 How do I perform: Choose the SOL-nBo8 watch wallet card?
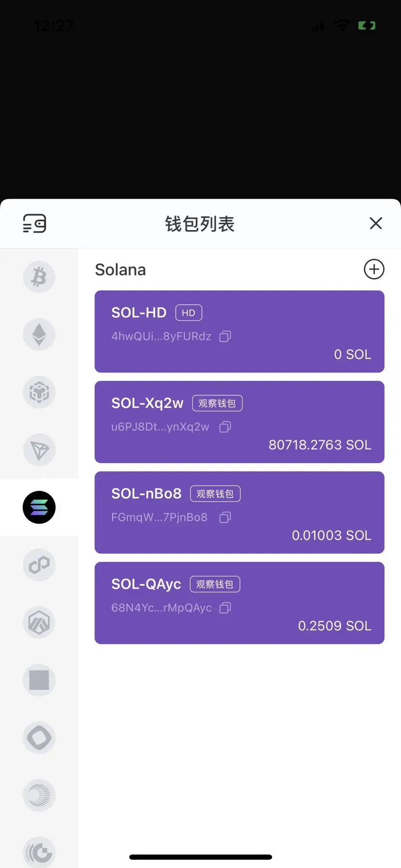point(239,512)
